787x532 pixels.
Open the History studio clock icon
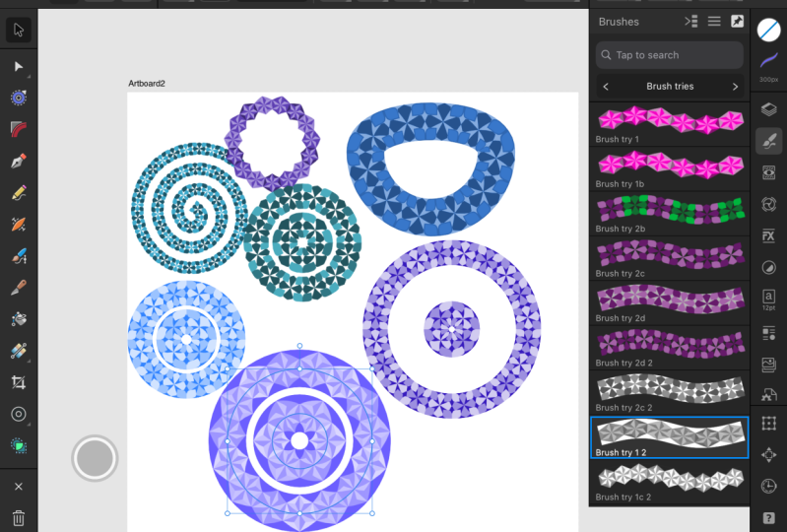coord(769,486)
